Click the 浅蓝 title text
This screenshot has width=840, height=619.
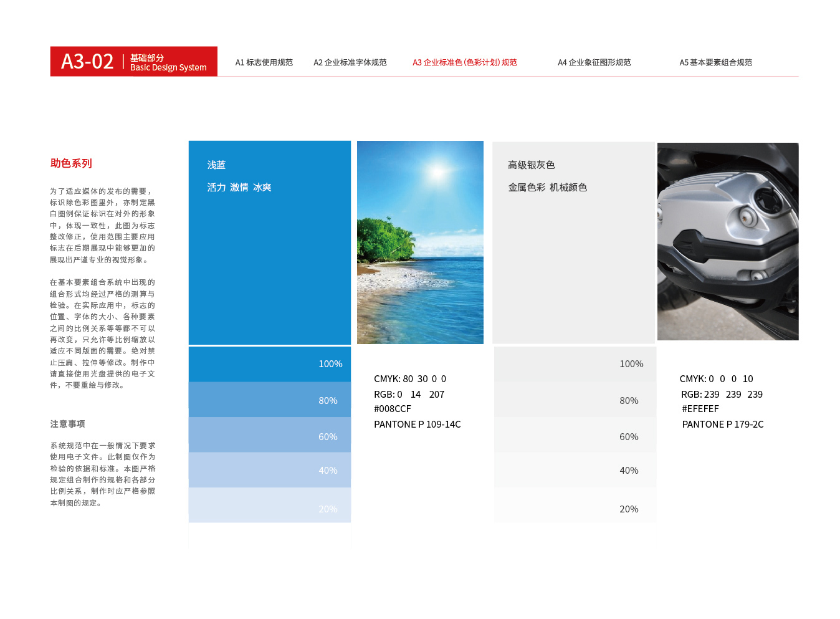(x=216, y=165)
